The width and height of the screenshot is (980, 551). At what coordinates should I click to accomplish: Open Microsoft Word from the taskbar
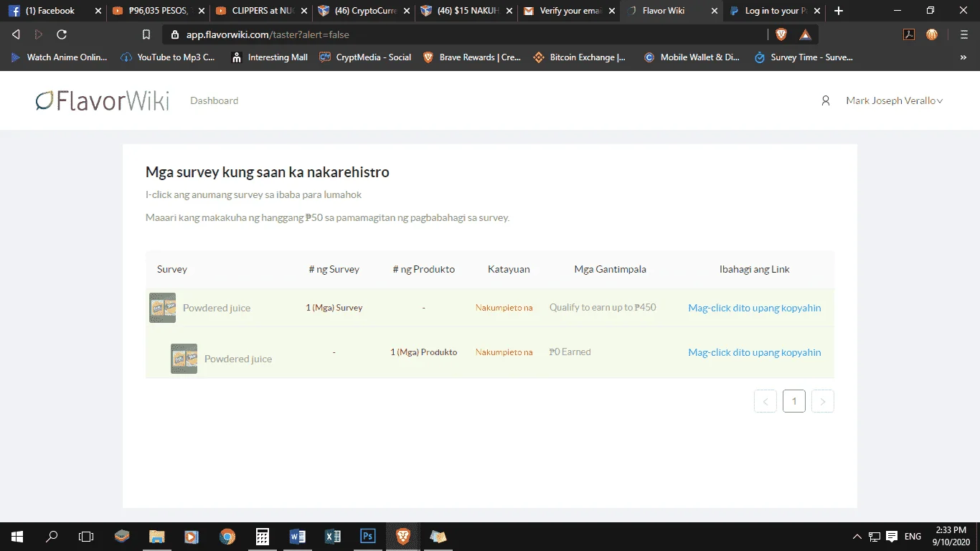click(297, 536)
